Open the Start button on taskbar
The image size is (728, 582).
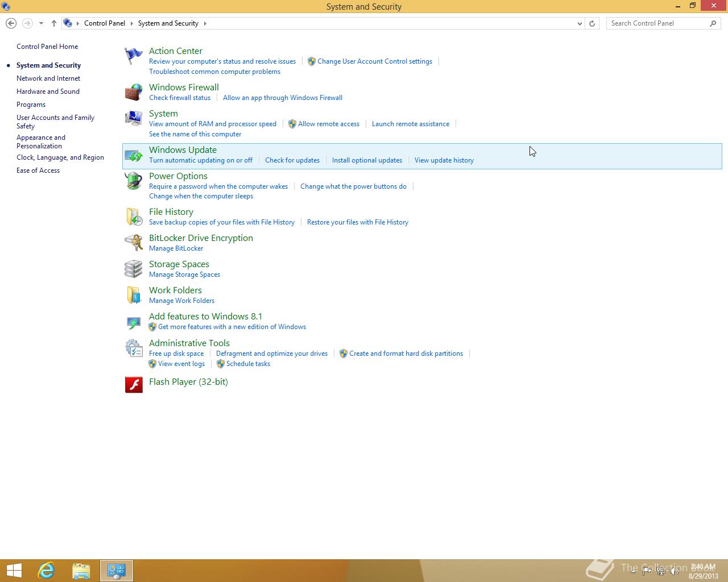(x=14, y=571)
